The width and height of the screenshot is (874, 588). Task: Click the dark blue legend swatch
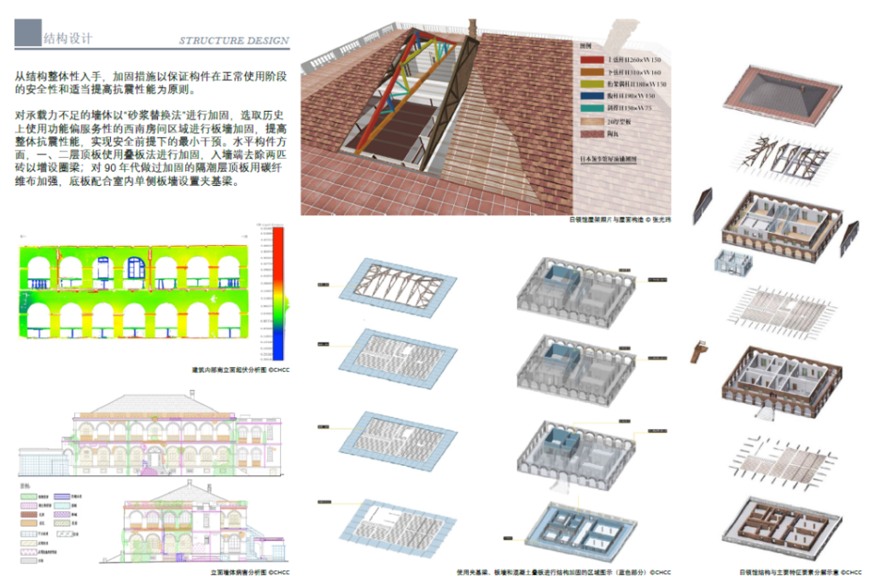click(591, 96)
